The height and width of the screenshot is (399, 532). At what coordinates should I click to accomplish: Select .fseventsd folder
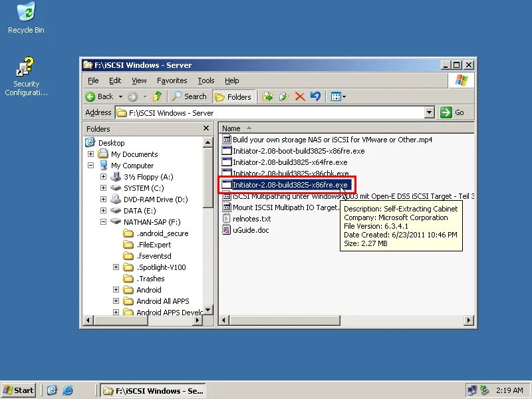154,256
